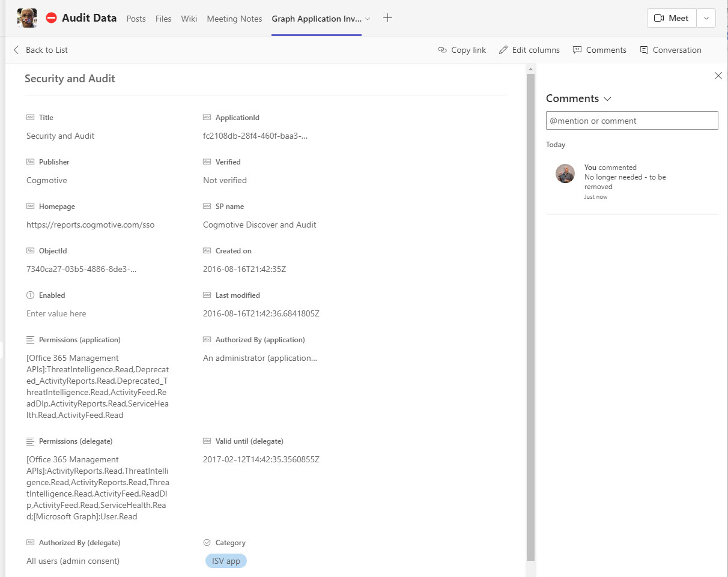This screenshot has height=577, width=728.
Task: Start a meeting with Meet button
Action: (672, 18)
